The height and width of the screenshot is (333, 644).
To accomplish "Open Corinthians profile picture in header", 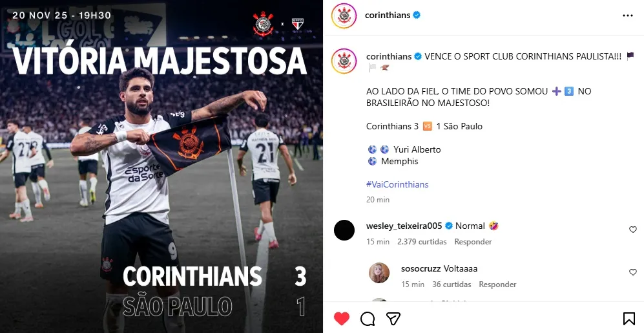I will coord(344,16).
